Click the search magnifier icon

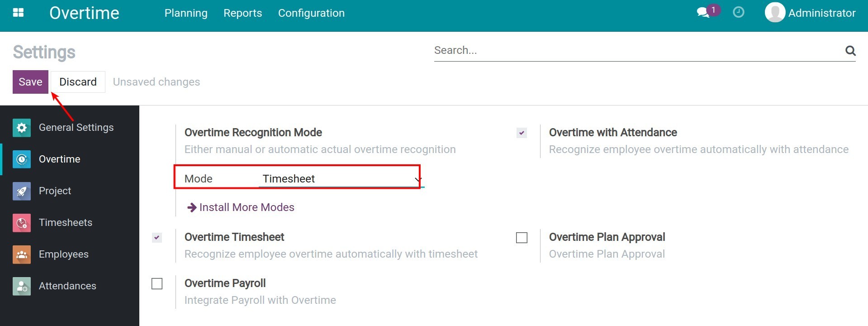click(850, 51)
